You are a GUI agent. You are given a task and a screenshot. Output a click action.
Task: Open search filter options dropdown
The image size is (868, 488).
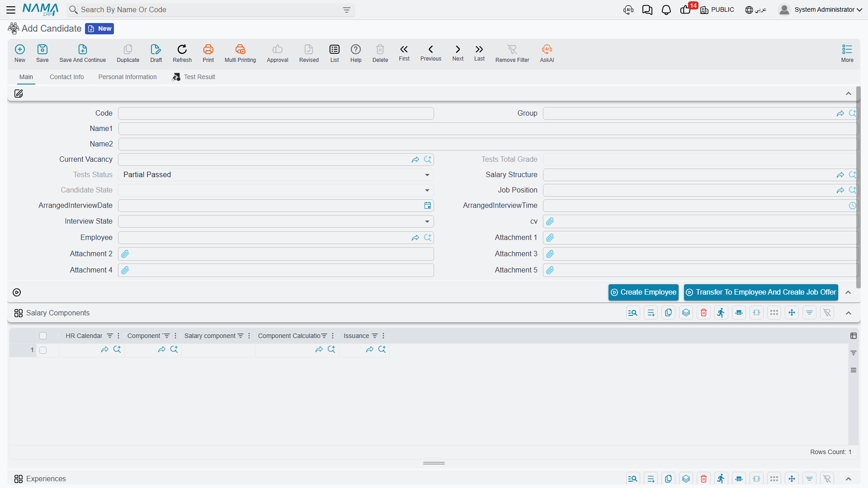point(346,10)
